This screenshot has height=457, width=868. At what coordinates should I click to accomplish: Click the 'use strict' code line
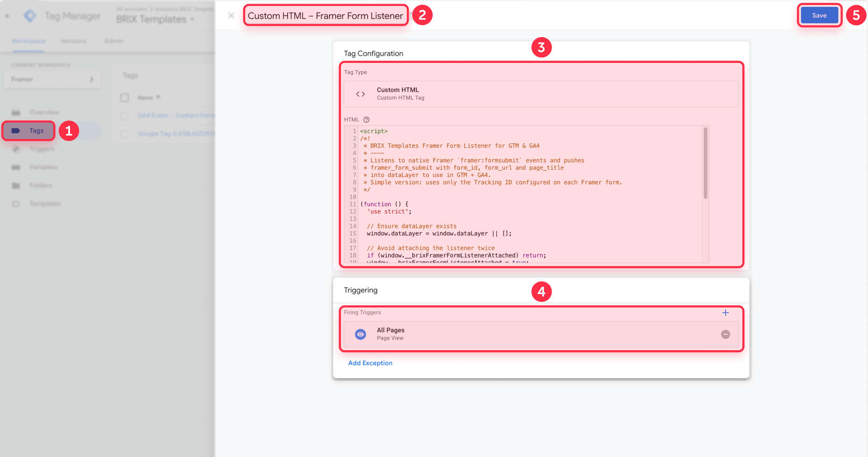[389, 212]
